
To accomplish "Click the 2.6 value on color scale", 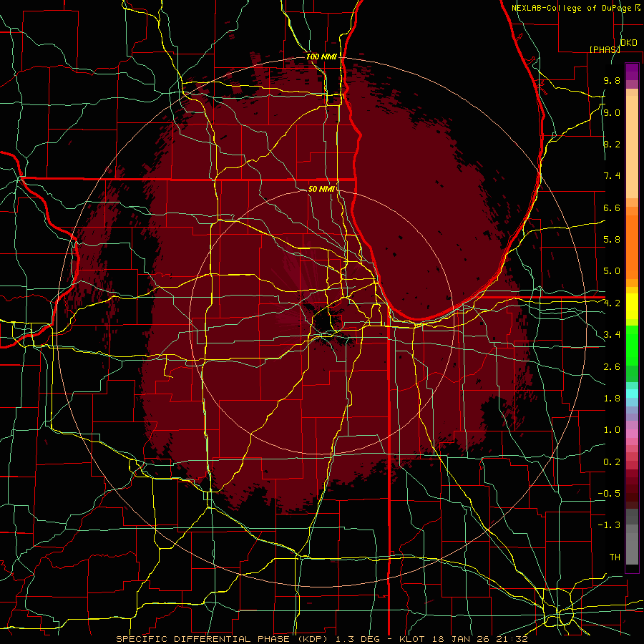I will pyautogui.click(x=612, y=367).
